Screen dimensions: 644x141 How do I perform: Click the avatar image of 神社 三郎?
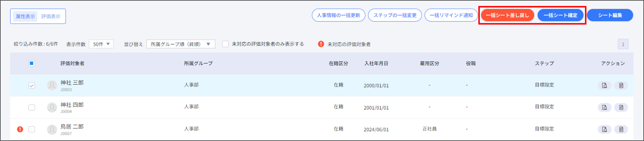52,85
